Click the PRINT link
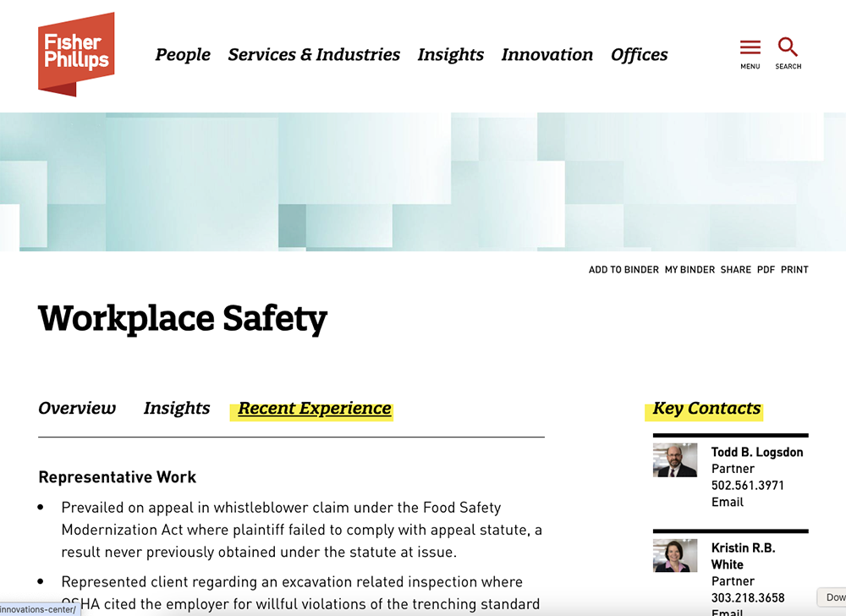 click(794, 270)
